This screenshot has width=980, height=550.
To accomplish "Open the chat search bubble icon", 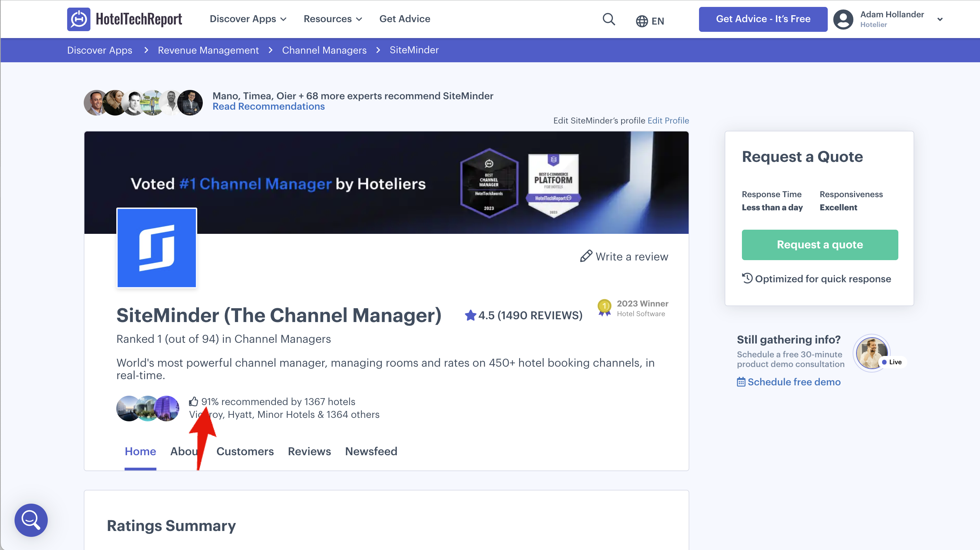I will tap(31, 520).
